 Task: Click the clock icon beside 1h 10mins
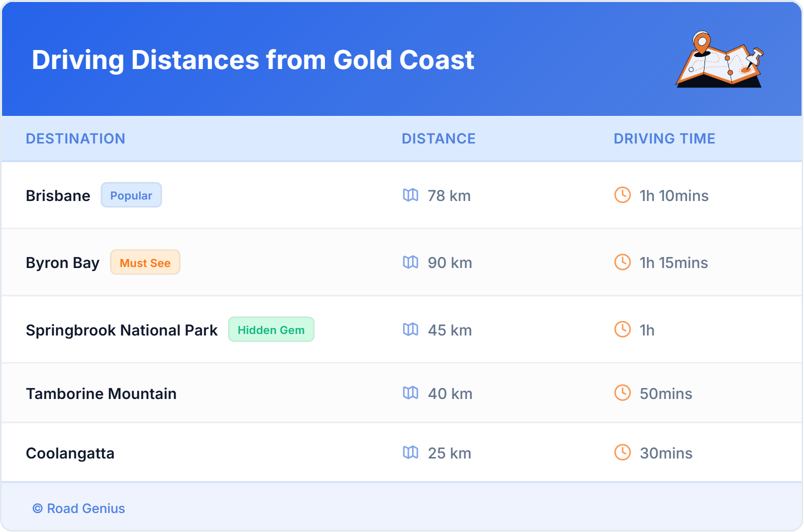point(622,195)
